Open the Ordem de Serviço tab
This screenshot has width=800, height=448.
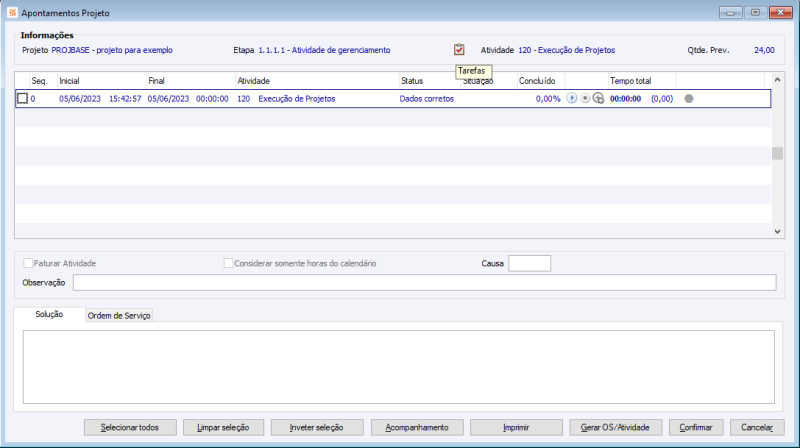coord(118,316)
